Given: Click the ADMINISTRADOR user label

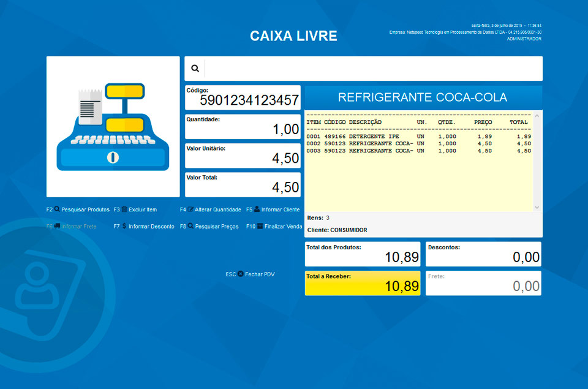Looking at the screenshot, I should click(524, 39).
